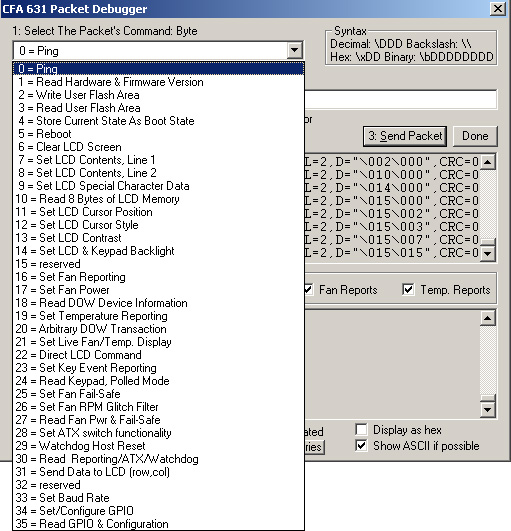Select '6 = Clear LCD Screen'

coord(158,147)
